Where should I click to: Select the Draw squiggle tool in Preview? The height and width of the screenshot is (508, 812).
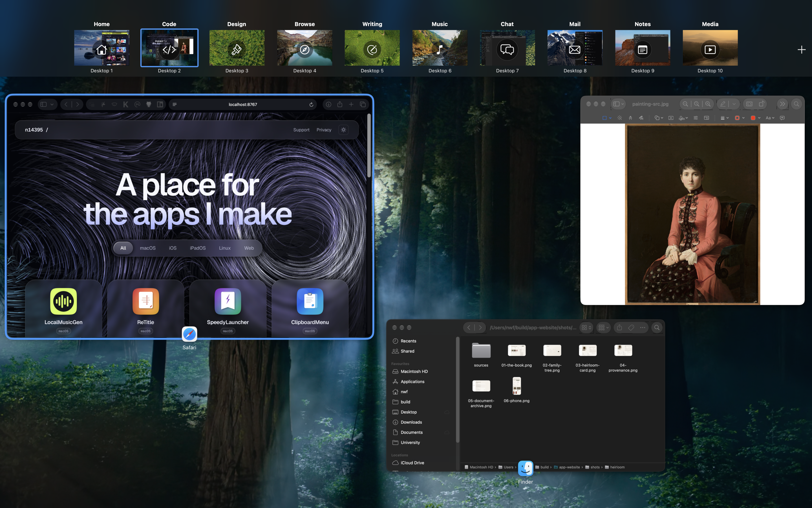pyautogui.click(x=641, y=118)
